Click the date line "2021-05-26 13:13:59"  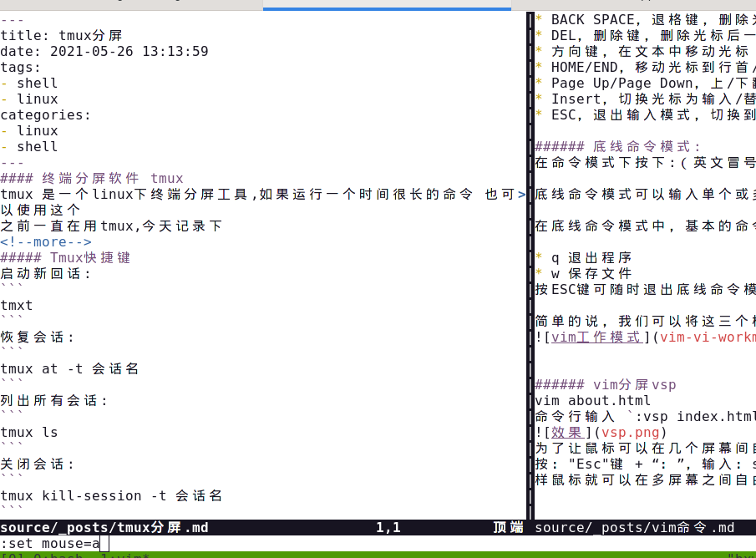(x=129, y=52)
